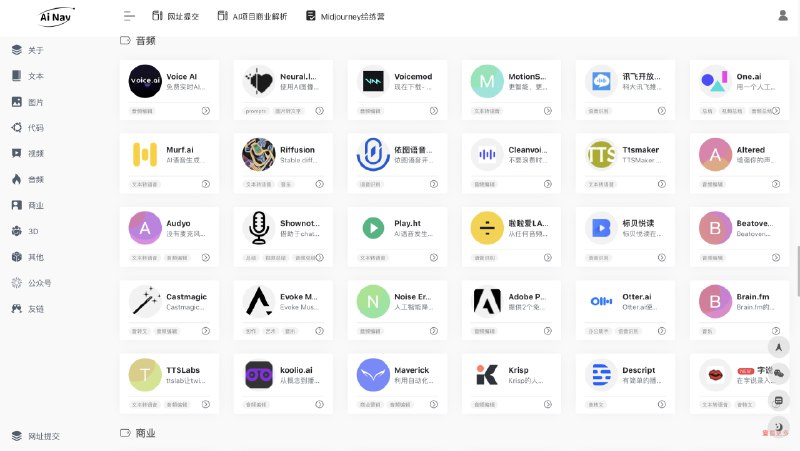Image resolution: width=800 pixels, height=451 pixels.
Task: Click the 音频 section heading
Action: 145,40
